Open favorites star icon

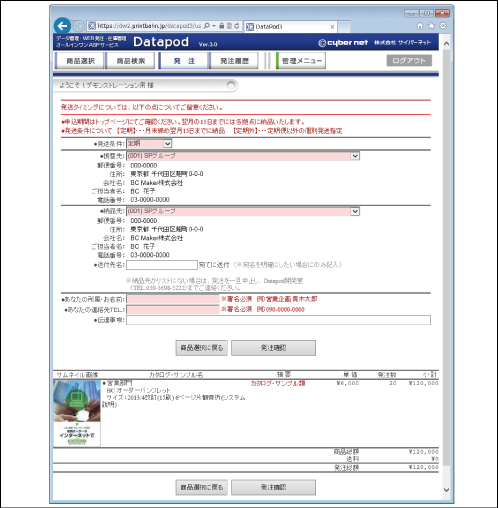coord(431,26)
